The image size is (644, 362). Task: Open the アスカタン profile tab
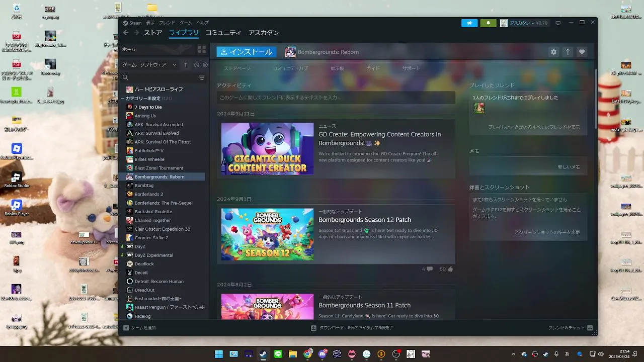click(263, 33)
